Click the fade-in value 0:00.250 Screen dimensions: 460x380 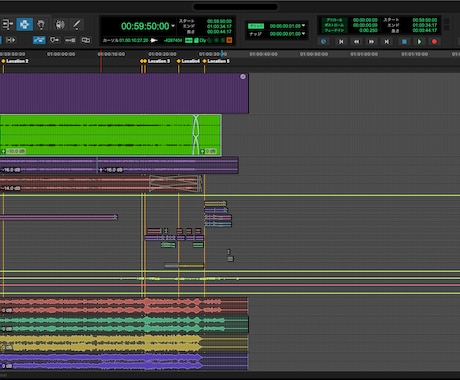point(368,30)
